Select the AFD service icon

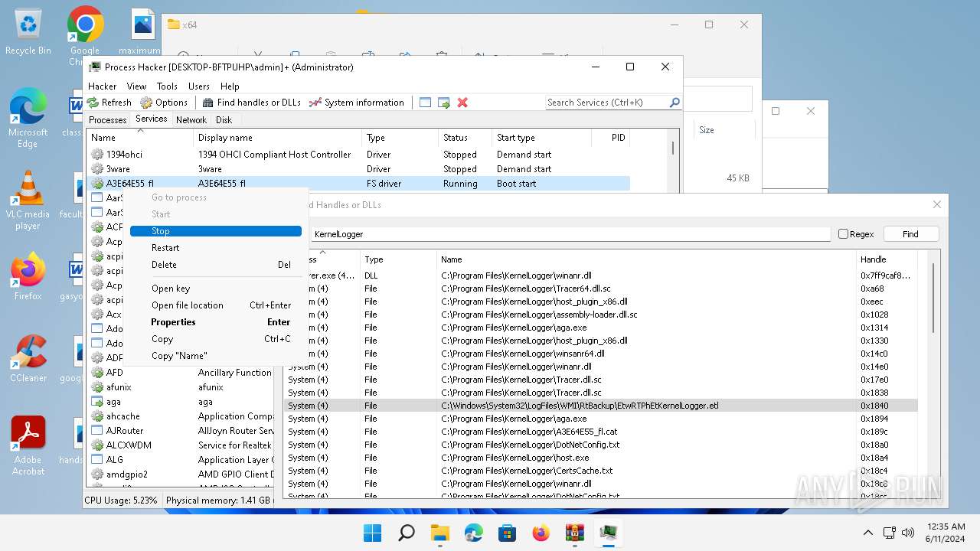pyautogui.click(x=97, y=373)
